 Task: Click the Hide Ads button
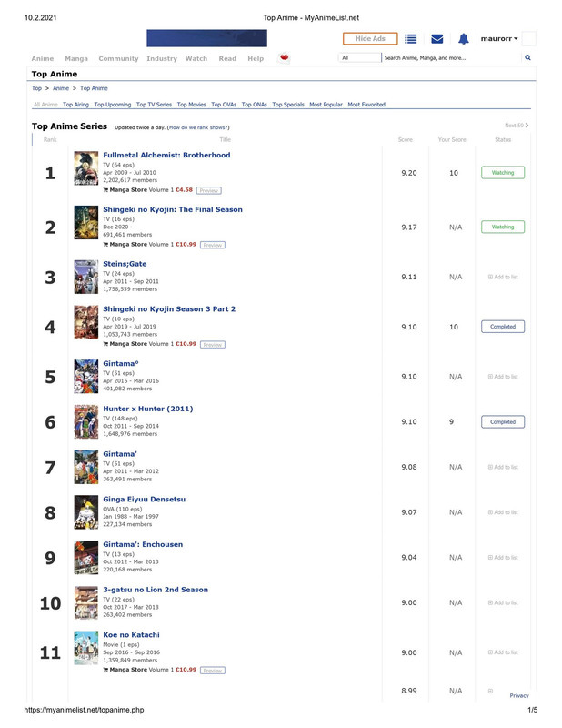pyautogui.click(x=370, y=39)
